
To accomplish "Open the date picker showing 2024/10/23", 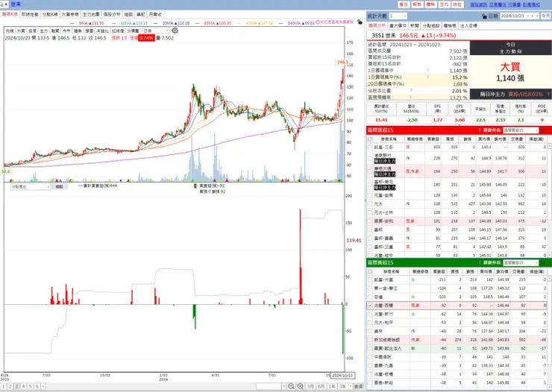I will pyautogui.click(x=519, y=16).
